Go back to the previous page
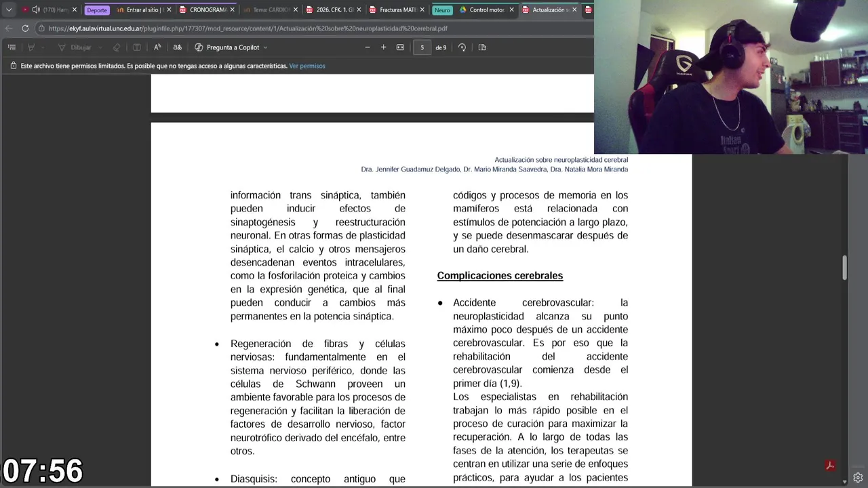Image resolution: width=868 pixels, height=488 pixels. [9, 28]
